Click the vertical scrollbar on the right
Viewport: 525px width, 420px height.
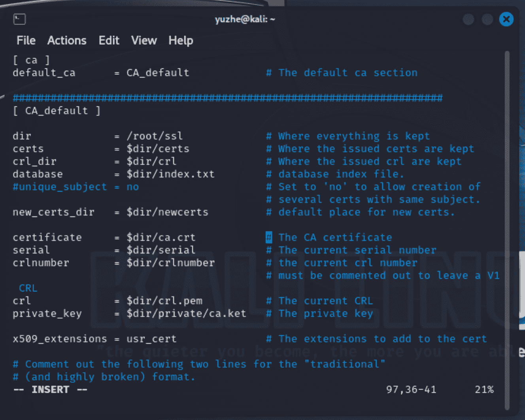pyautogui.click(x=507, y=229)
